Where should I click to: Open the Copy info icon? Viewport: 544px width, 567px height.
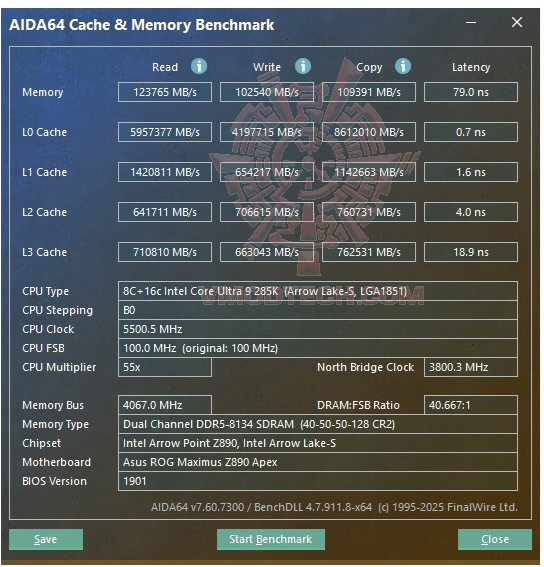403,66
